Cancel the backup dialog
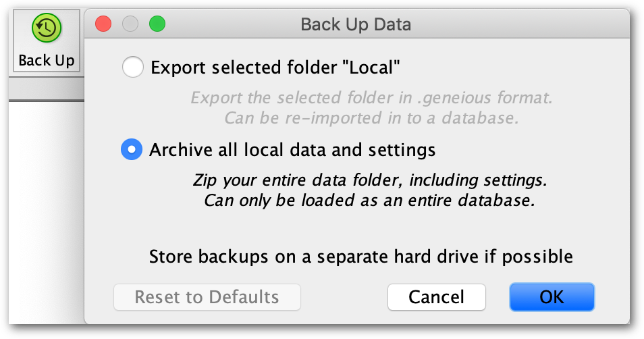644x339 pixels. point(437,297)
